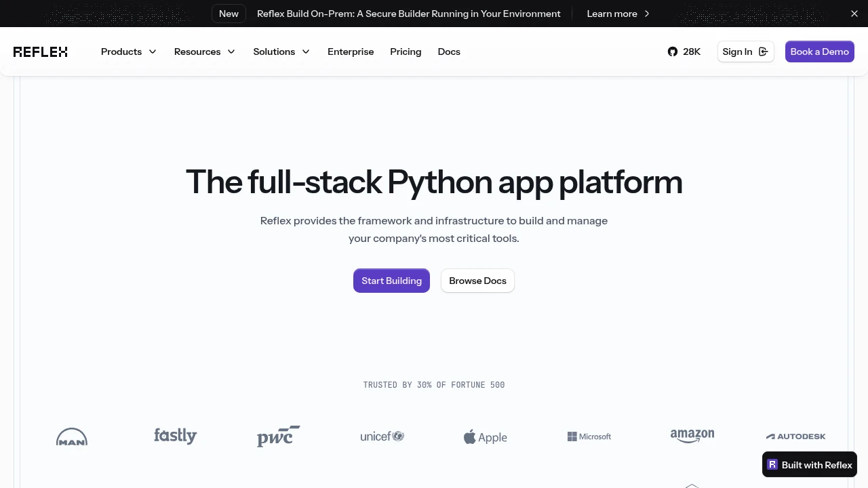Click the 'Reflex provides the framework' subtitle text
The height and width of the screenshot is (488, 868).
click(434, 230)
